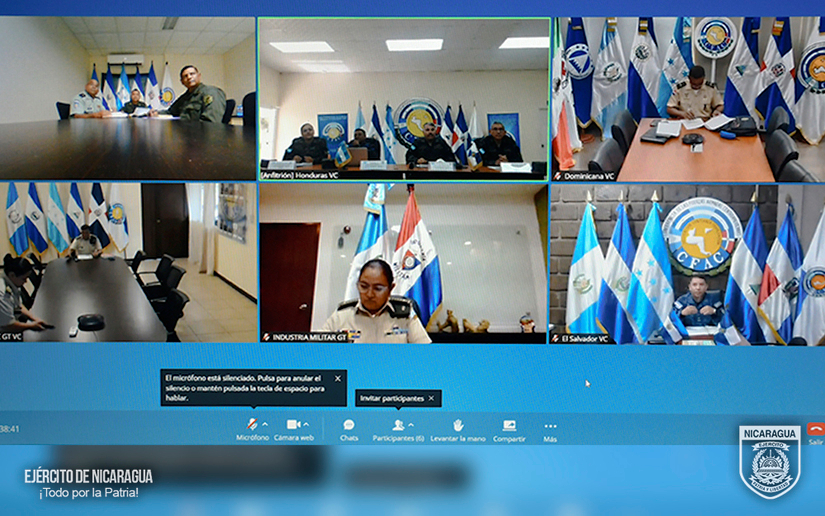Select the GT VC video tile

click(x=127, y=263)
